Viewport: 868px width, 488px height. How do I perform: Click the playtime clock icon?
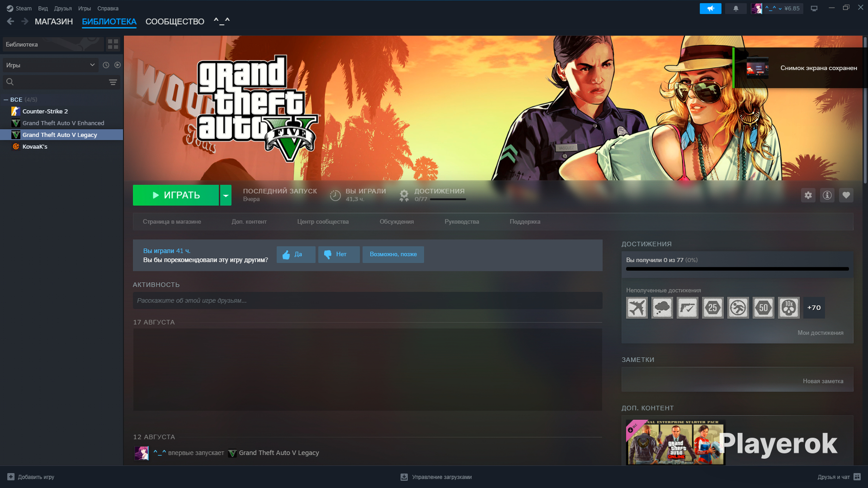(335, 195)
